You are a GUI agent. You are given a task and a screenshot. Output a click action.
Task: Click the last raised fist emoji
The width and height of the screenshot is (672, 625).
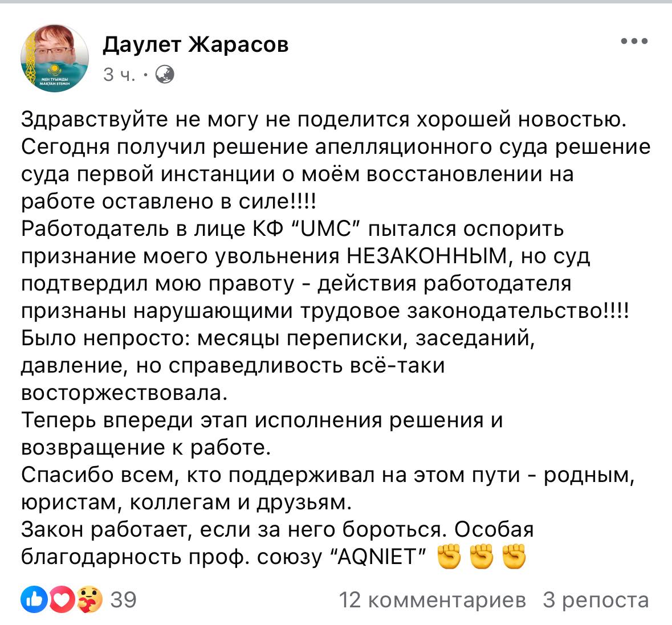click(x=514, y=558)
